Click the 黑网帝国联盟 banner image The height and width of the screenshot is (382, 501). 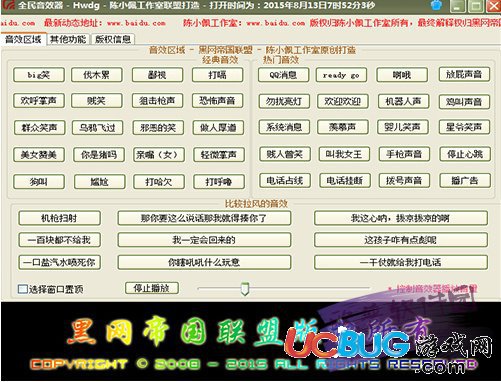point(250,341)
